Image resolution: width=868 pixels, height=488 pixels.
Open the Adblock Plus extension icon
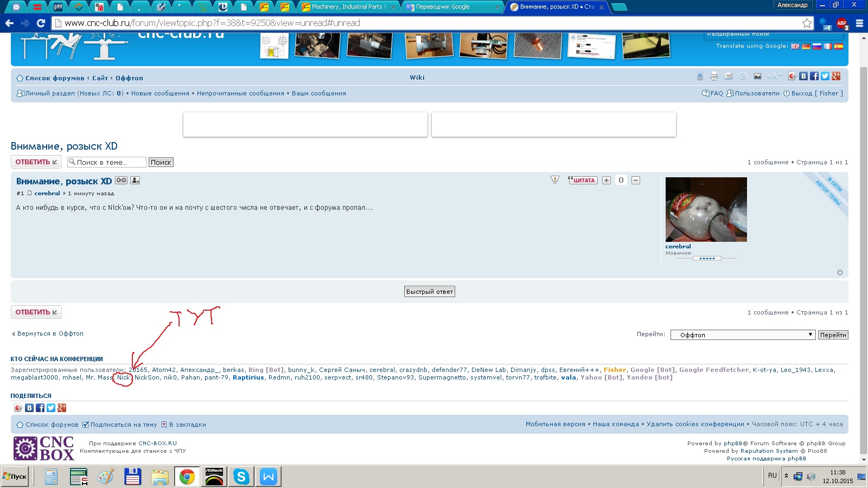841,23
